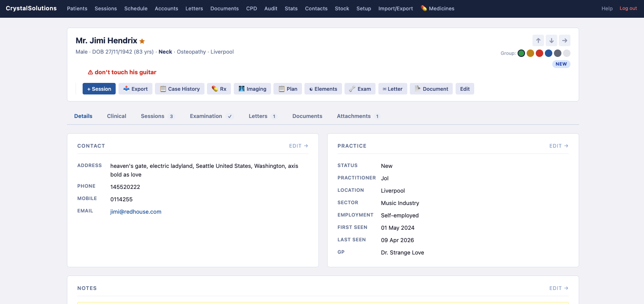Switch to the Clinical tab
The image size is (644, 304).
pyautogui.click(x=116, y=116)
